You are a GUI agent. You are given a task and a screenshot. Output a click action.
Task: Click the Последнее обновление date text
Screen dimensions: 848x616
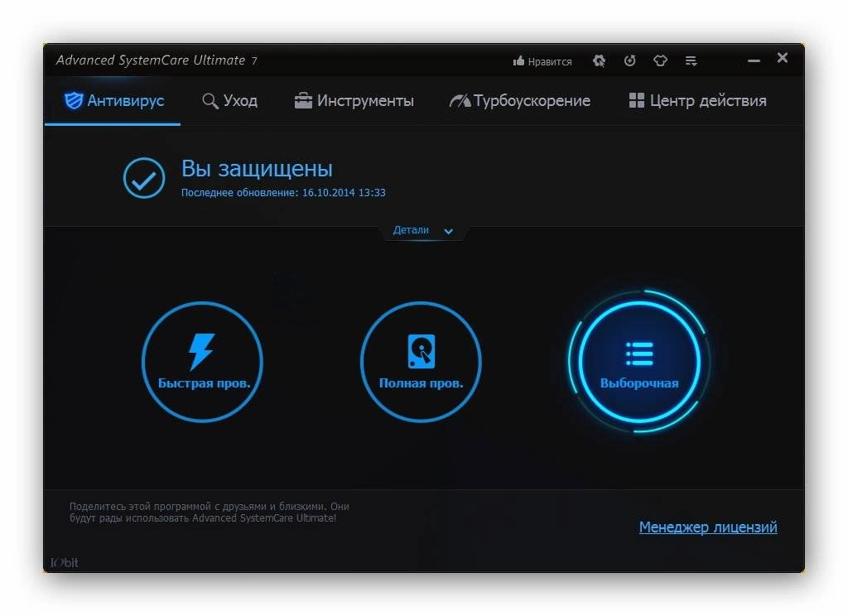click(x=283, y=193)
